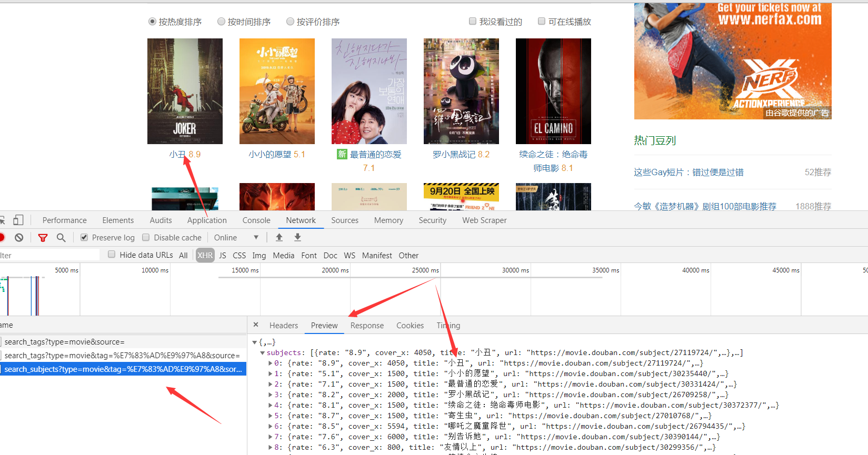The width and height of the screenshot is (868, 455).
Task: Open the Headers tab
Action: coord(284,326)
